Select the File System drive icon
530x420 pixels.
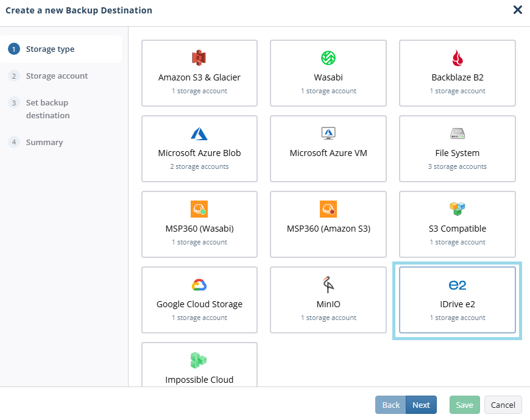458,133
